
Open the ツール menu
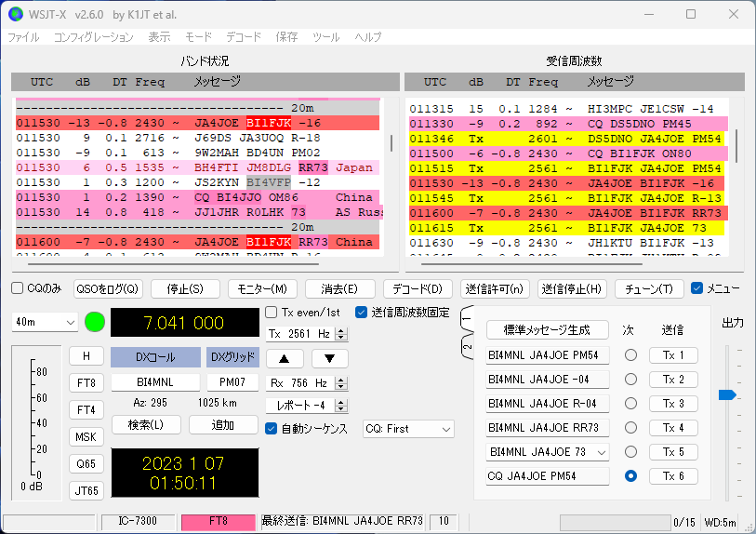(326, 36)
